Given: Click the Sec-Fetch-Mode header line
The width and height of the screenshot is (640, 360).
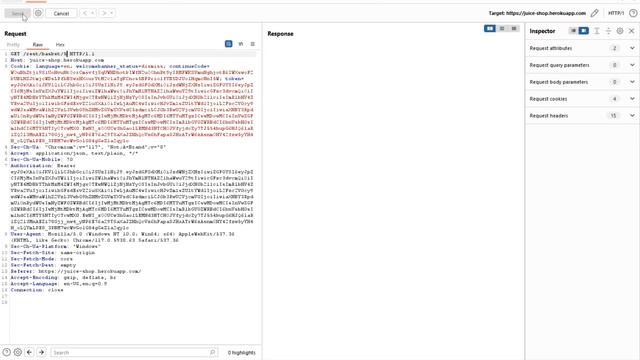Looking at the screenshot, I should (x=42, y=259).
